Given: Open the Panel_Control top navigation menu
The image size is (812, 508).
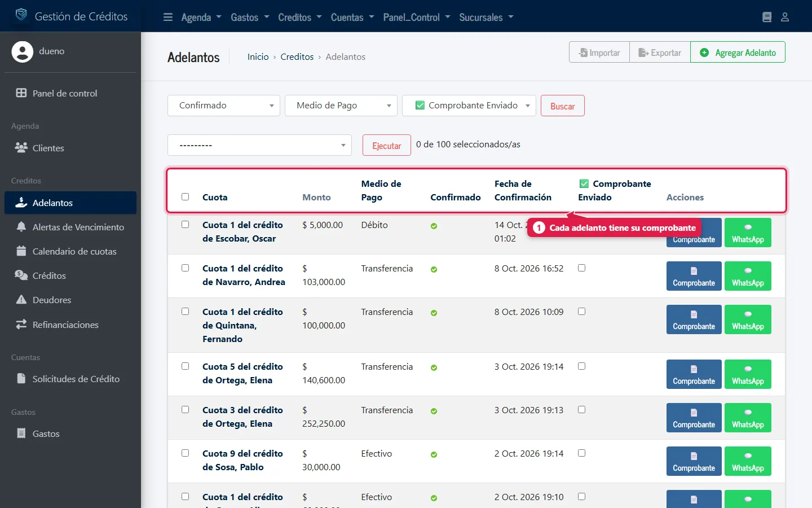Looking at the screenshot, I should coord(417,17).
